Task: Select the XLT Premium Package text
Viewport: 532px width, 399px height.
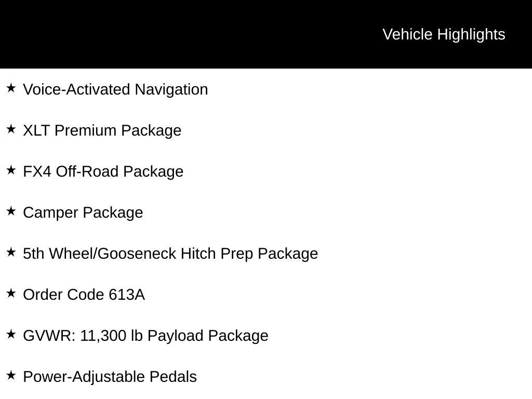Action: (x=102, y=130)
